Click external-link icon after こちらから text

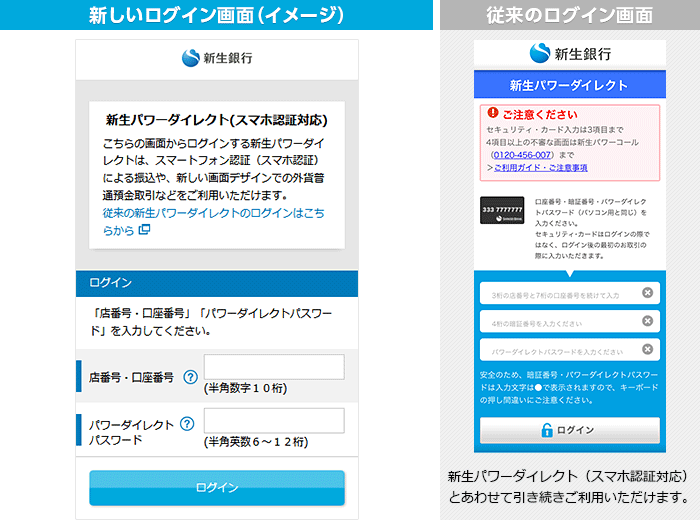144,230
